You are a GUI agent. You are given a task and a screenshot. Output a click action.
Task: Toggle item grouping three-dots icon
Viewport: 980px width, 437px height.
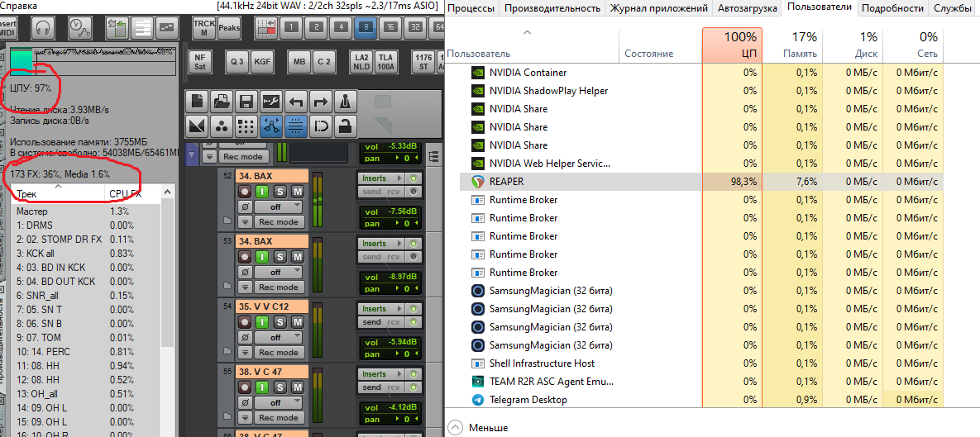(222, 126)
